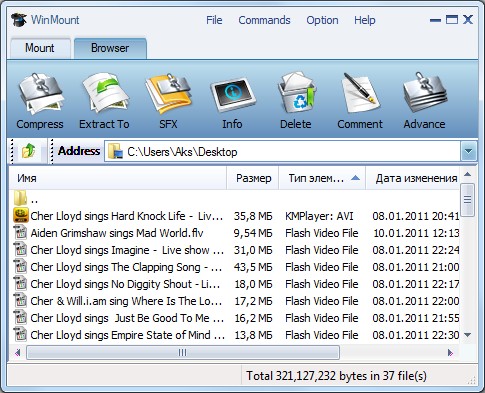Open the Commands menu
The image size is (485, 393).
point(264,20)
